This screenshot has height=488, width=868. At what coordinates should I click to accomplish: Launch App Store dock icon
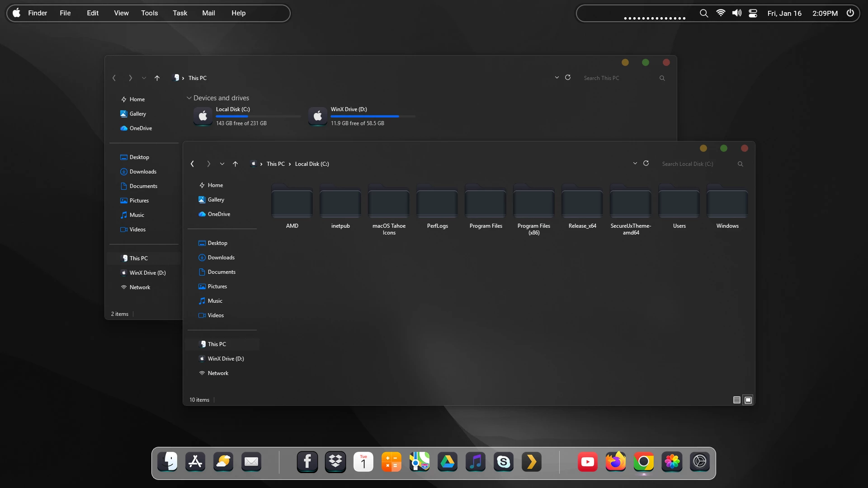[x=195, y=462]
